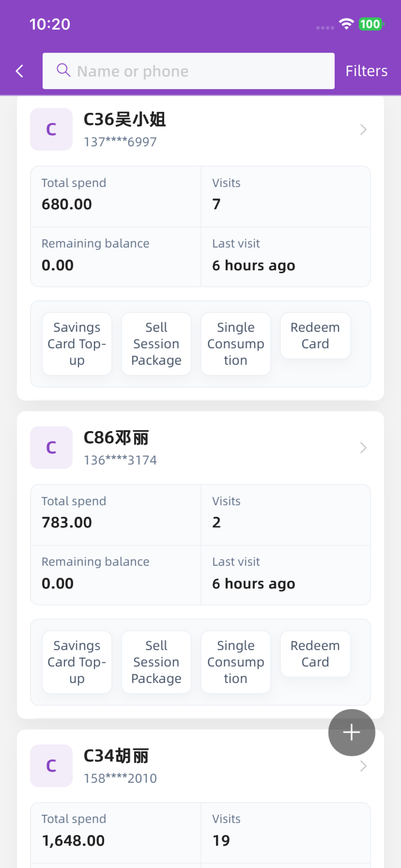Tap the back arrow icon
This screenshot has width=401, height=868.
(20, 71)
